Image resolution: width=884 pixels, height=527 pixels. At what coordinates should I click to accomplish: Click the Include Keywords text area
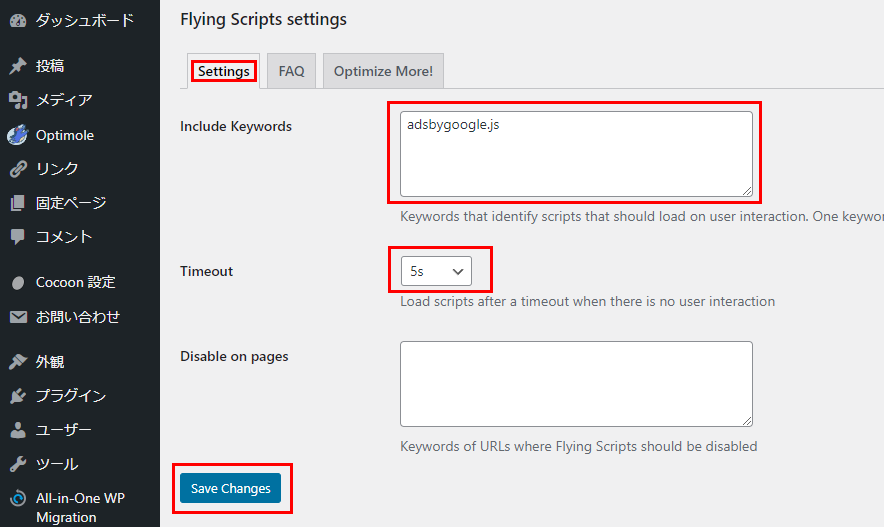(x=576, y=154)
